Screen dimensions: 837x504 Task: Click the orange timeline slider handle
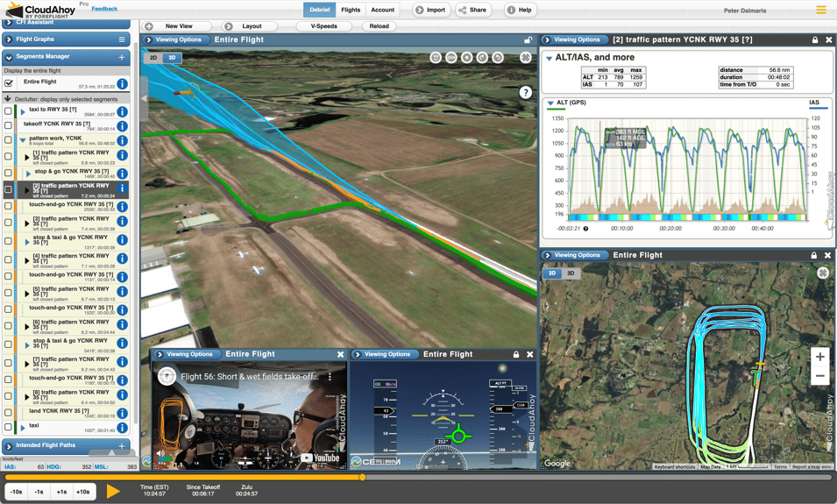click(x=362, y=478)
